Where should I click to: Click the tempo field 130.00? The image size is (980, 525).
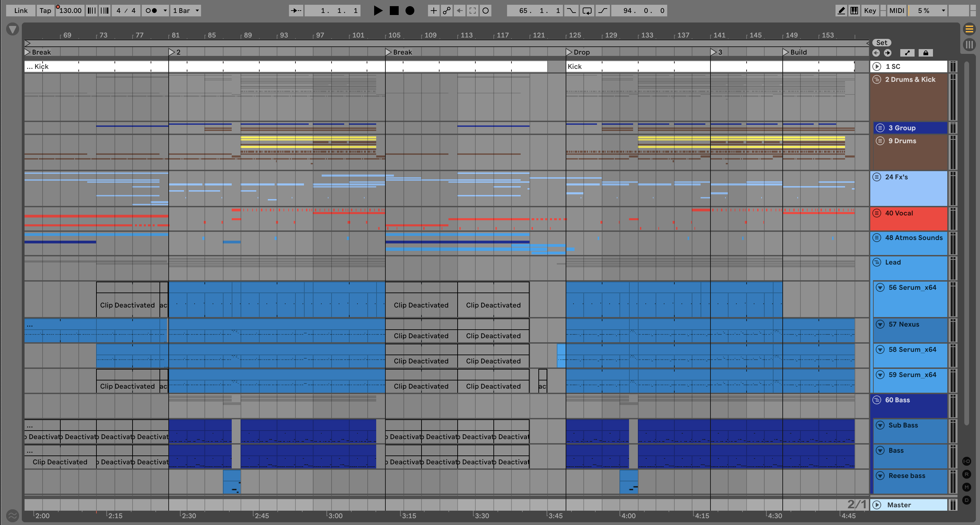point(71,11)
